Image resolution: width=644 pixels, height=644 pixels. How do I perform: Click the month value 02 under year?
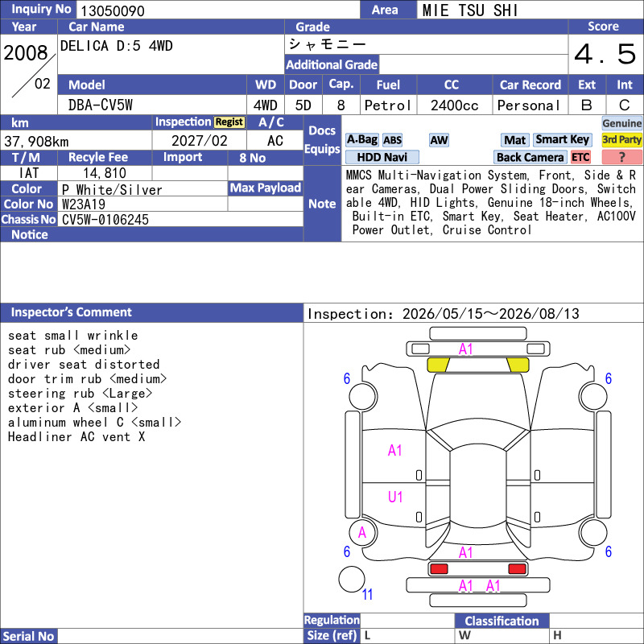tap(43, 84)
